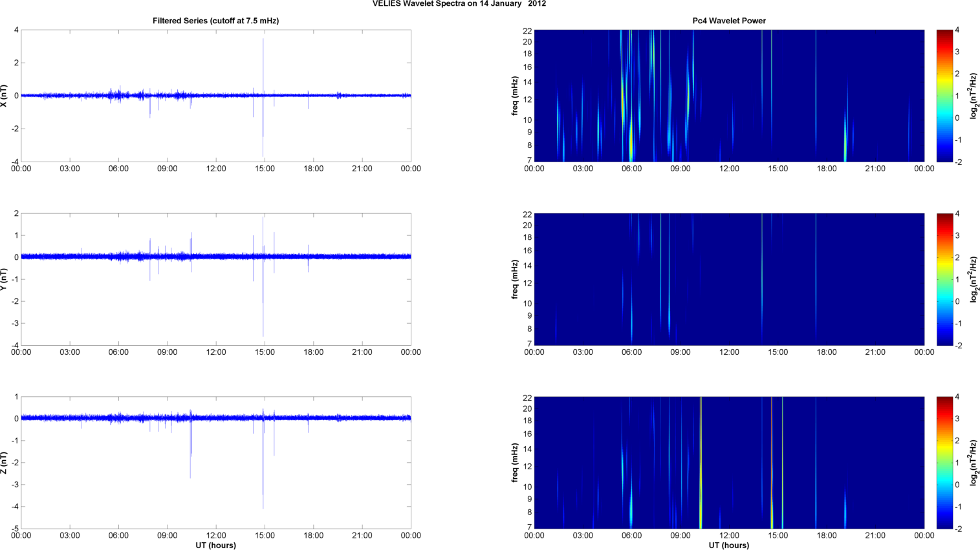The height and width of the screenshot is (550, 980).
Task: Click the X (nT) axis label
Action: (5, 96)
